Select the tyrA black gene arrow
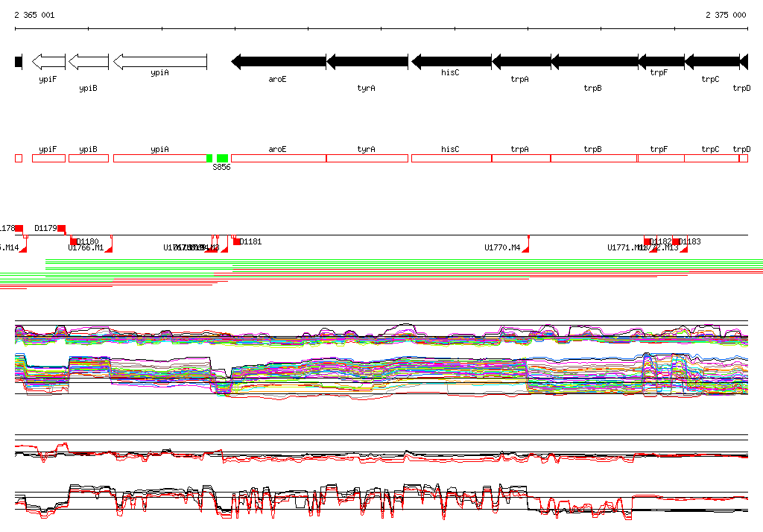 pyautogui.click(x=367, y=61)
